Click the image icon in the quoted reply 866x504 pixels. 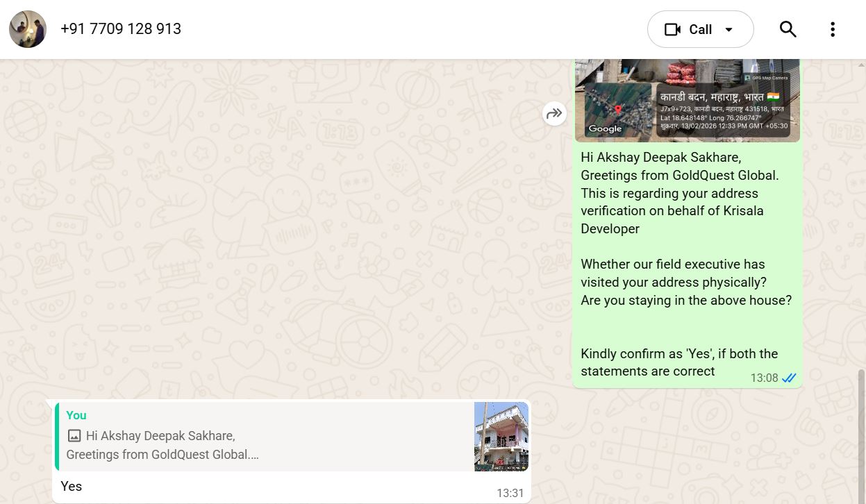[x=74, y=436]
